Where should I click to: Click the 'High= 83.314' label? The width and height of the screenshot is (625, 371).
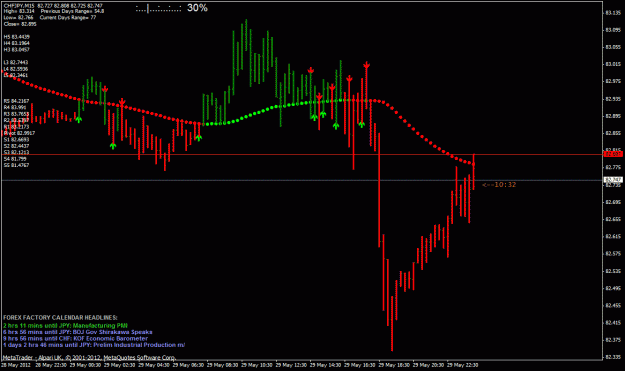point(19,11)
